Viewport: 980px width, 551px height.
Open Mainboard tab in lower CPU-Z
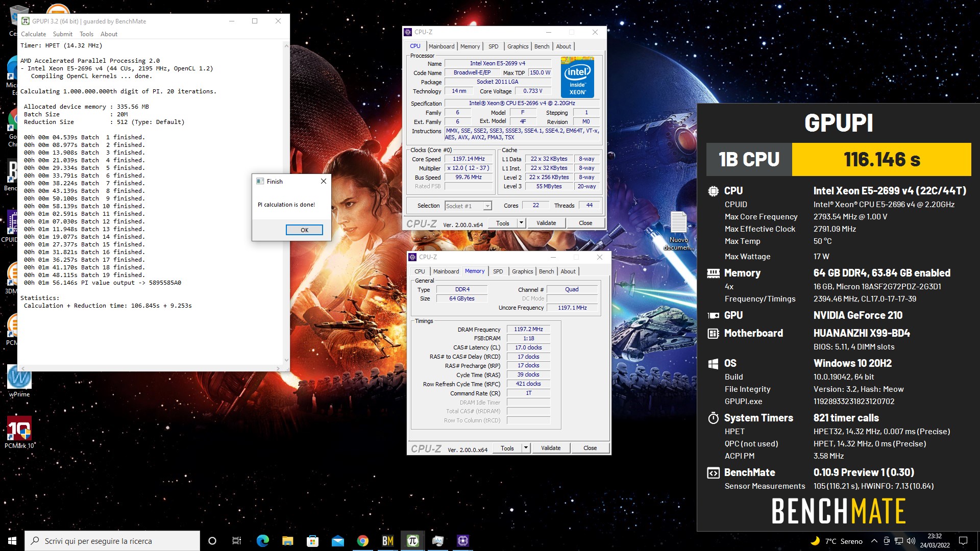(446, 271)
